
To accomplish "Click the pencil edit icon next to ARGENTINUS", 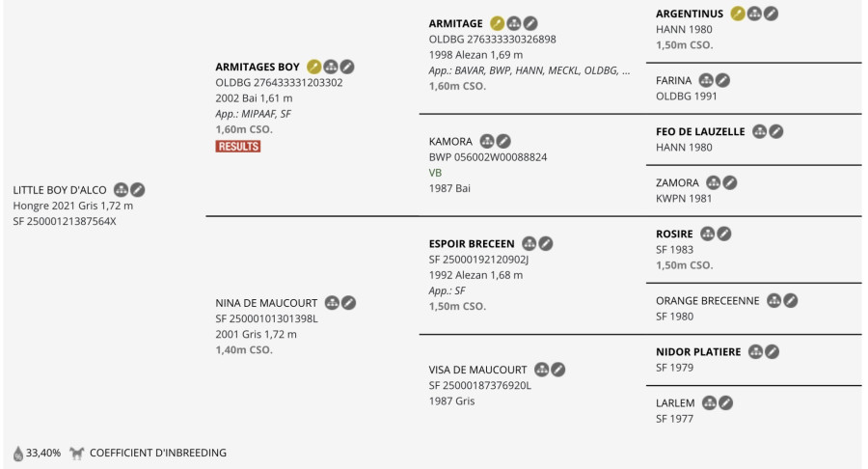I will [x=771, y=14].
